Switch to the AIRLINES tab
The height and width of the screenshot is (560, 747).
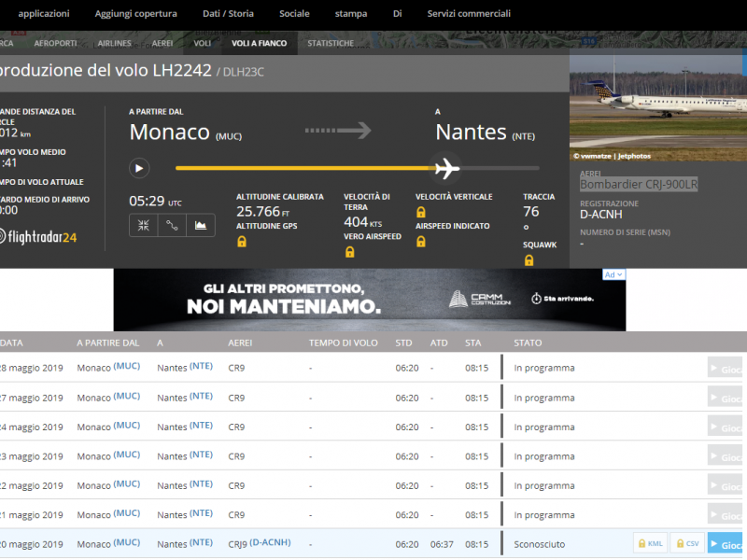[x=114, y=43]
